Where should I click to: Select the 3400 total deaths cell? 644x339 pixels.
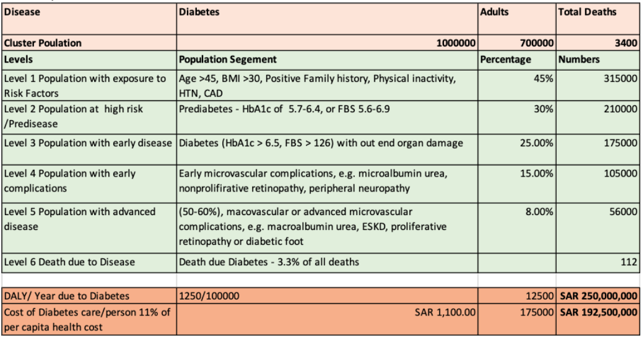tap(598, 43)
